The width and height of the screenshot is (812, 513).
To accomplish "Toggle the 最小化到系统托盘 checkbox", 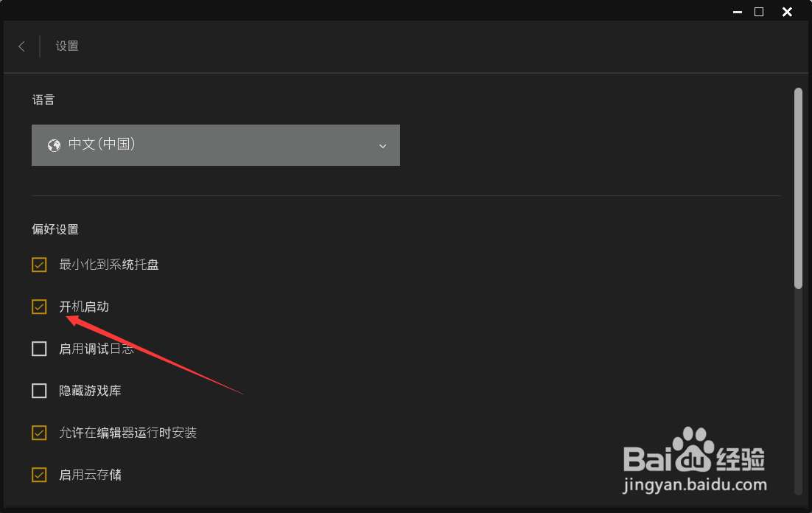I will coord(39,265).
